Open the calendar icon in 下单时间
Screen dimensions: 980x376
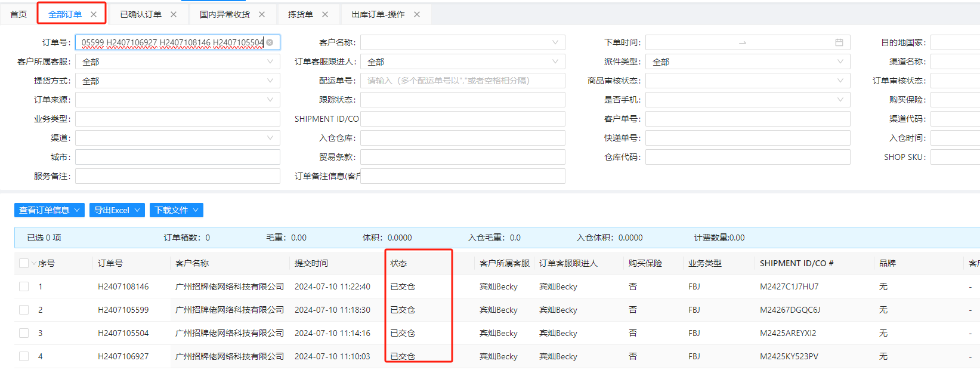pos(839,42)
